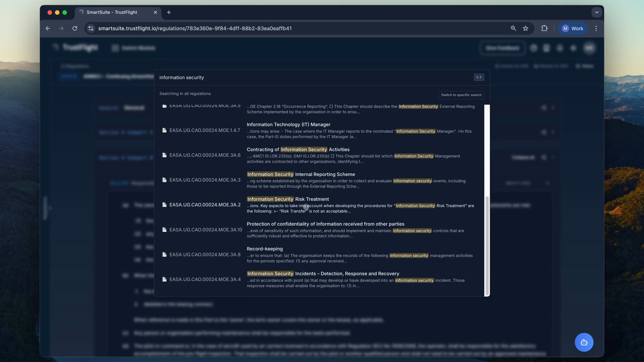This screenshot has height=362, width=644.
Task: Open a new browser tab
Action: click(x=169, y=12)
